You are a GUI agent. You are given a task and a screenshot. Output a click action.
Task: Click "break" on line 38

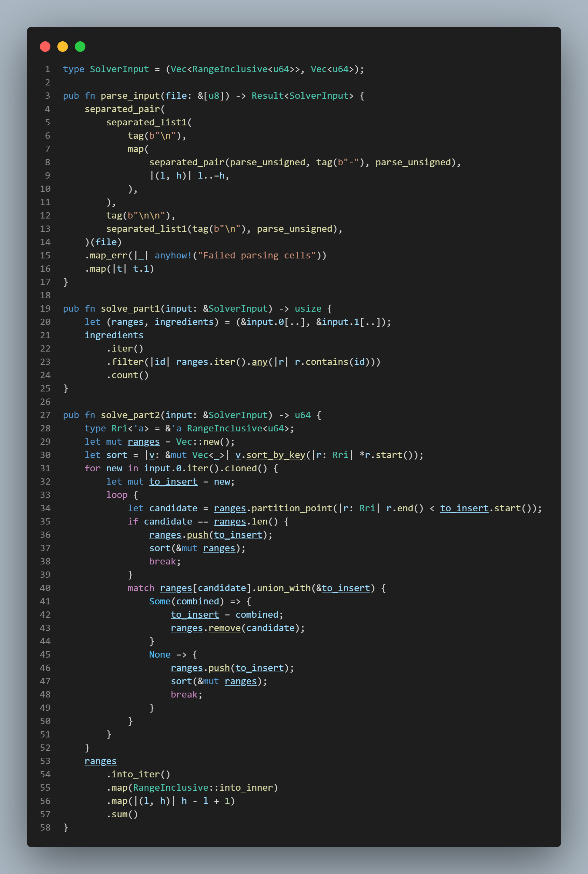[162, 561]
